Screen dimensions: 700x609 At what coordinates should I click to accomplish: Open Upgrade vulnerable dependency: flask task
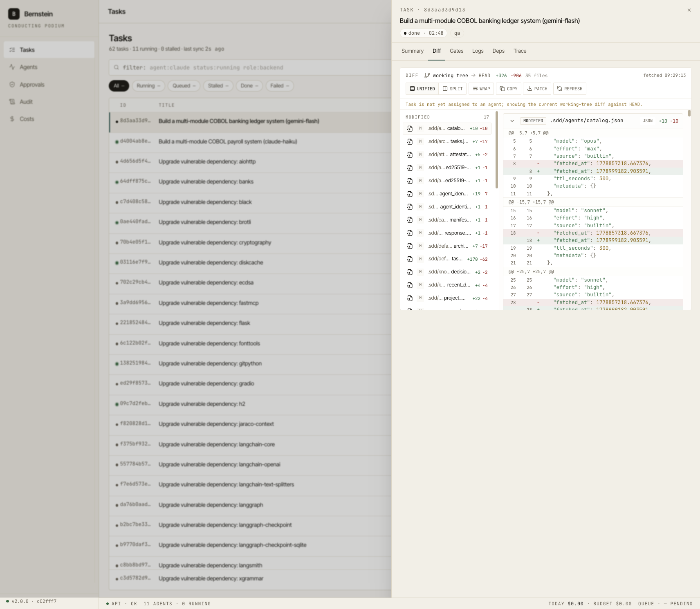click(250, 323)
